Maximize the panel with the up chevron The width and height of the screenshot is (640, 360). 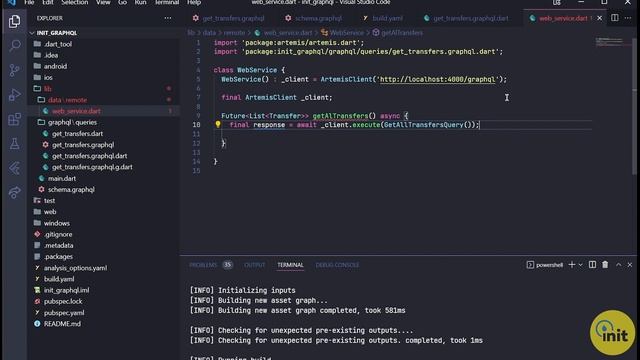pyautogui.click(x=618, y=265)
